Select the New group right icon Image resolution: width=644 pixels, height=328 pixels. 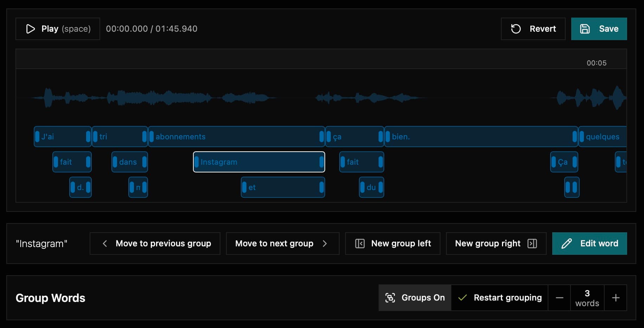tap(532, 243)
